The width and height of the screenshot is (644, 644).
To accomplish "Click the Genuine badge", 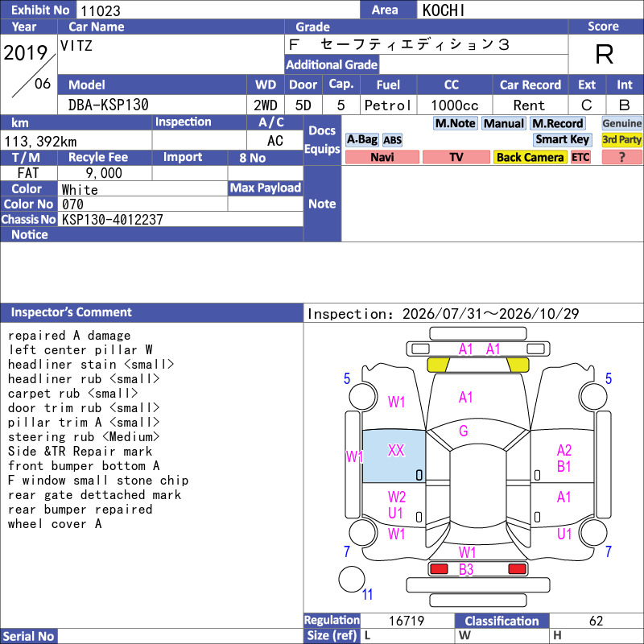I will click(x=621, y=123).
